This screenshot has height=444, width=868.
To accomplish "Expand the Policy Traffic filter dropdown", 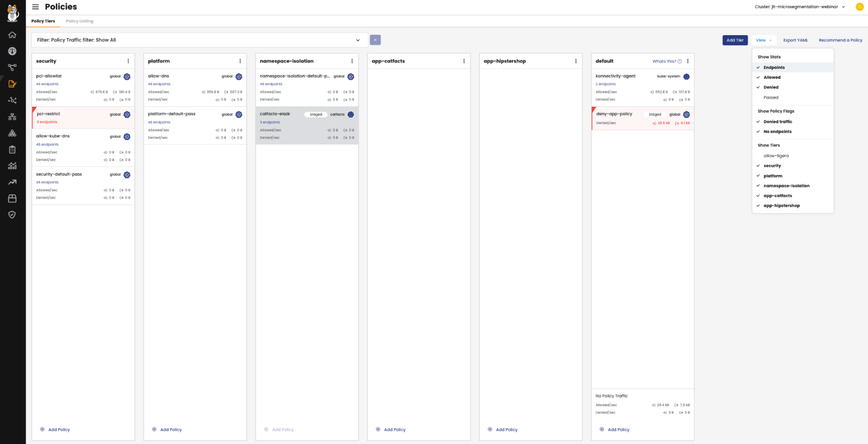I will (200, 40).
